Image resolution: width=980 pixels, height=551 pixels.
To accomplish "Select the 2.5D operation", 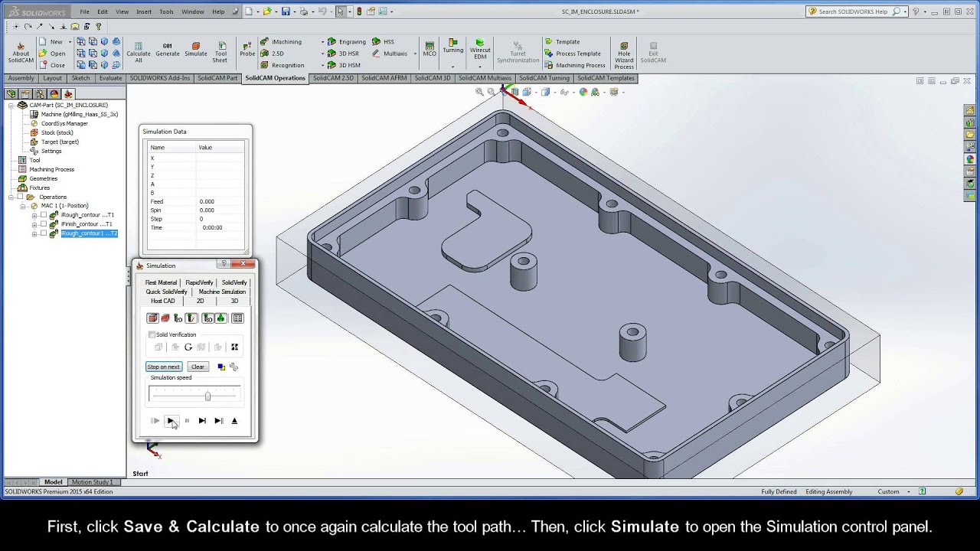I will pos(272,54).
